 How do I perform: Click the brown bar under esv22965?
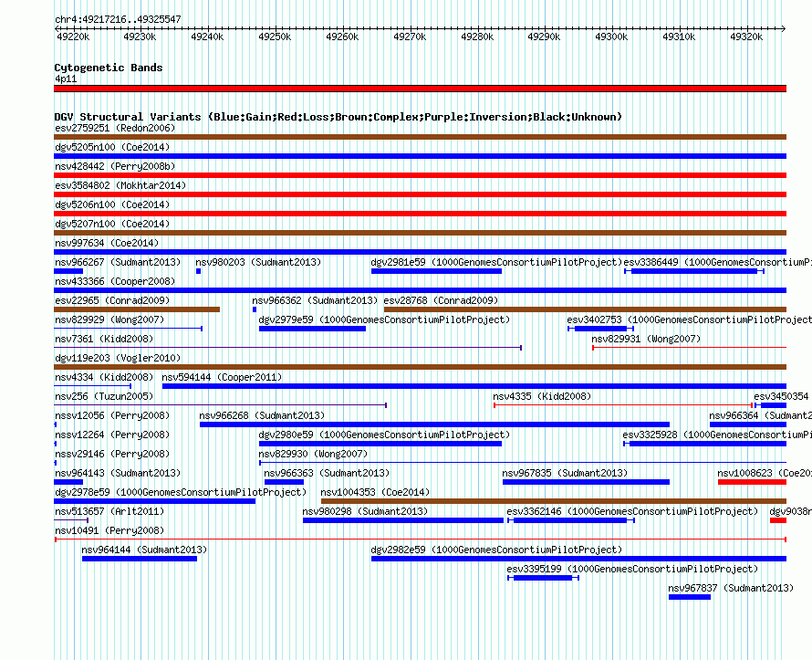pyautogui.click(x=137, y=309)
